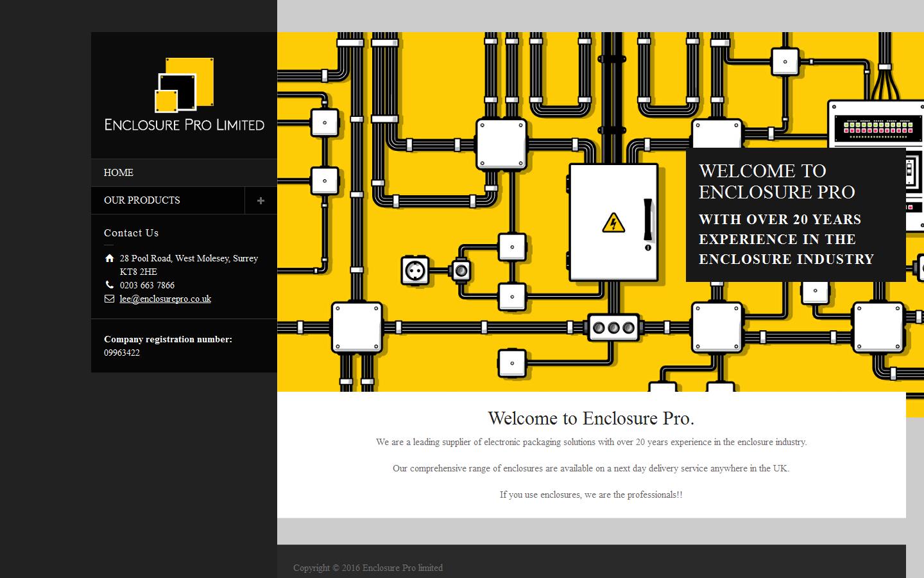
Task: Click the Contact Us heading
Action: [131, 233]
